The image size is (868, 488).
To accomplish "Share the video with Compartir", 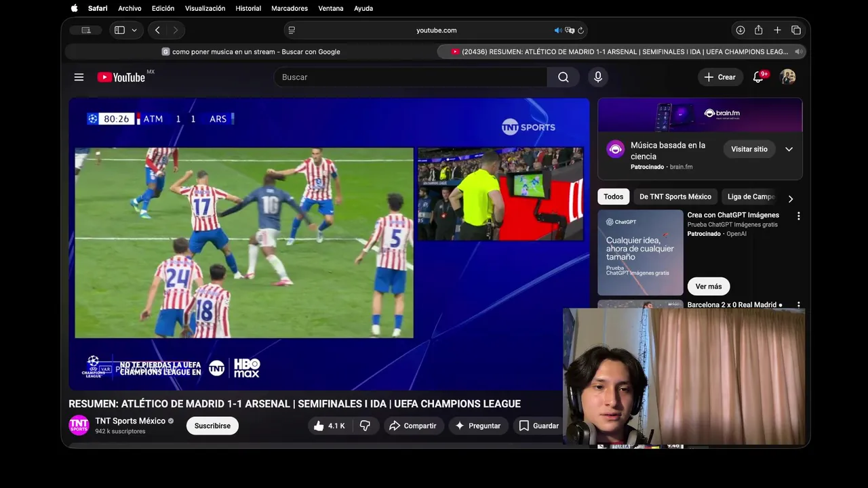I will (414, 426).
